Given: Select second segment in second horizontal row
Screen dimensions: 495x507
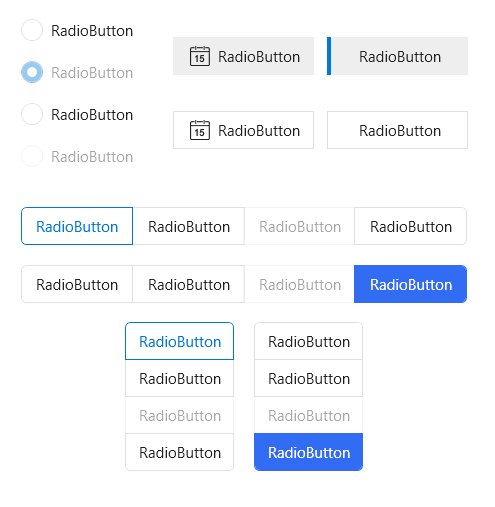Looking at the screenshot, I should pos(189,284).
